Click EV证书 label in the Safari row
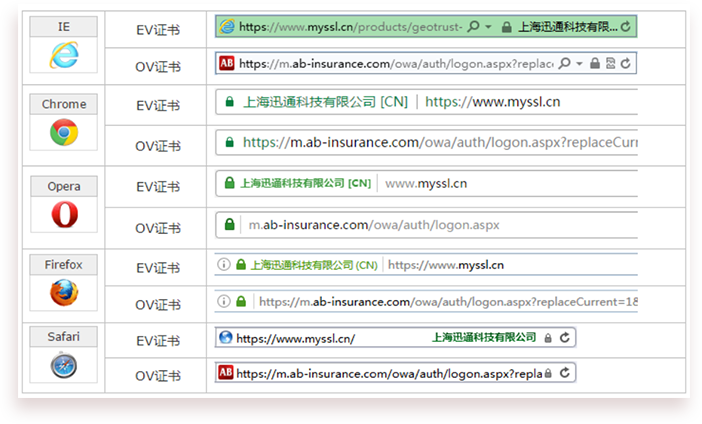The width and height of the screenshot is (702, 424). 158,341
